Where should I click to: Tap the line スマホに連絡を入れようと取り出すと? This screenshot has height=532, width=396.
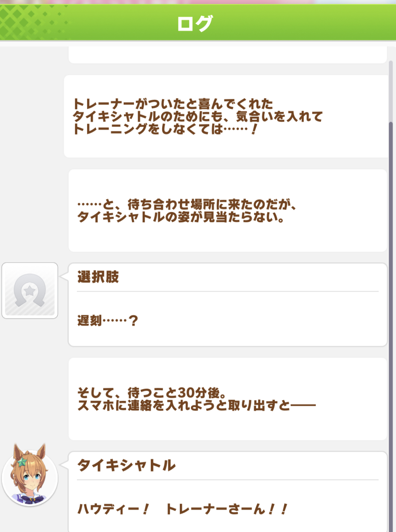pyautogui.click(x=196, y=406)
